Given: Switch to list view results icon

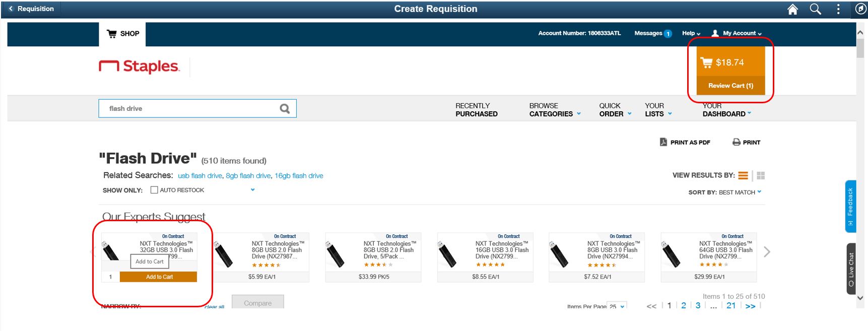Looking at the screenshot, I should [743, 175].
